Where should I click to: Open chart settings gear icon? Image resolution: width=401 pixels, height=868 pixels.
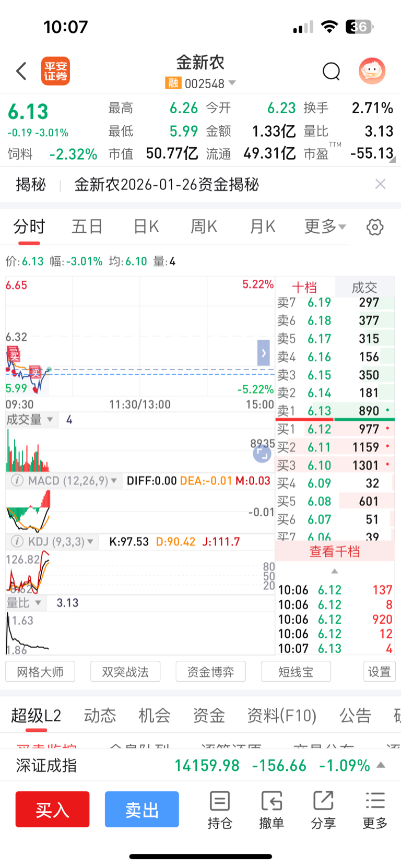pyautogui.click(x=375, y=227)
